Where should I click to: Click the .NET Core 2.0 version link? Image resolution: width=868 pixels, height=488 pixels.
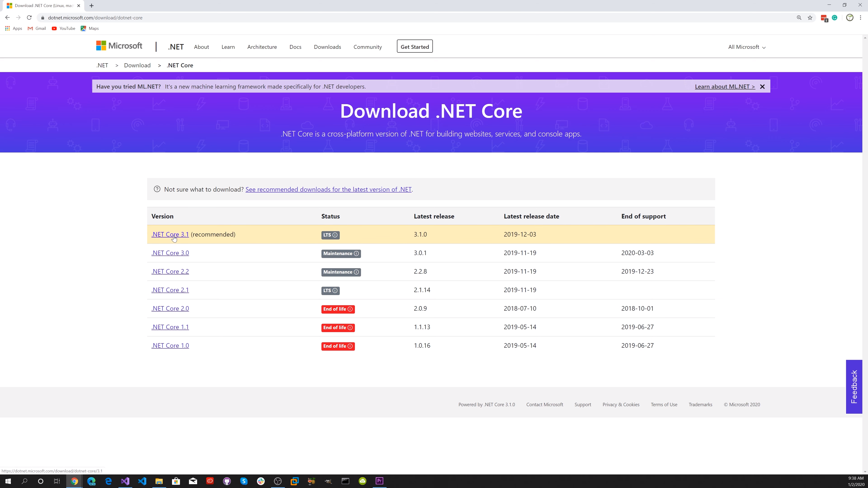170,308
